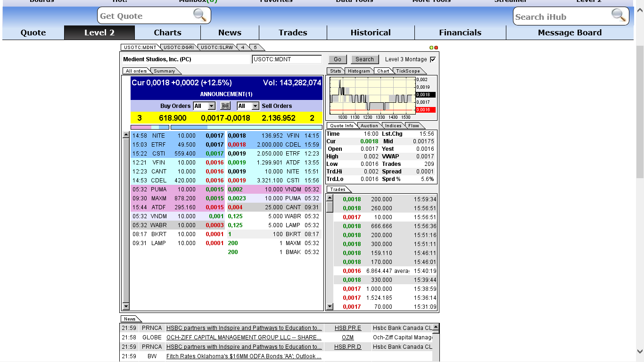
Task: Select the Summary orders tab
Action: click(165, 71)
